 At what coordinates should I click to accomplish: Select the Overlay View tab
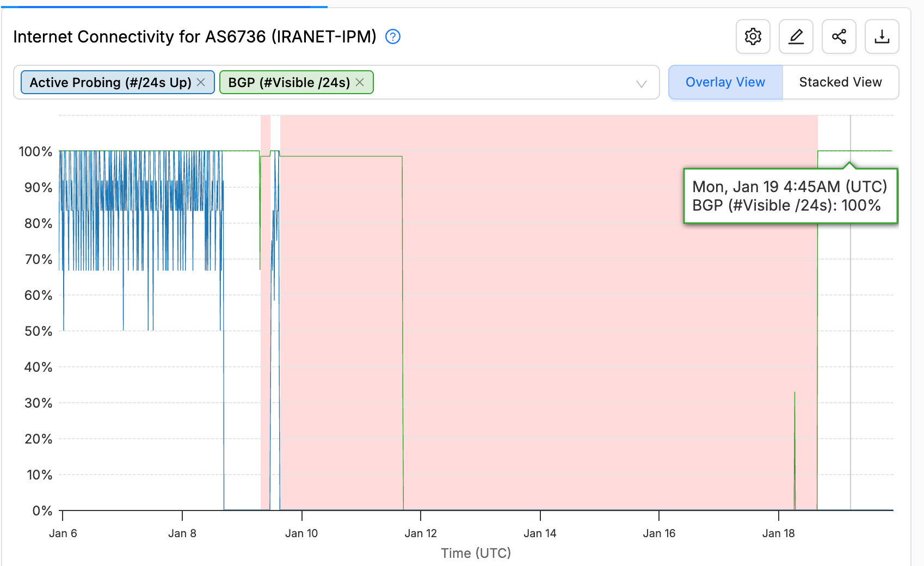pyautogui.click(x=725, y=82)
